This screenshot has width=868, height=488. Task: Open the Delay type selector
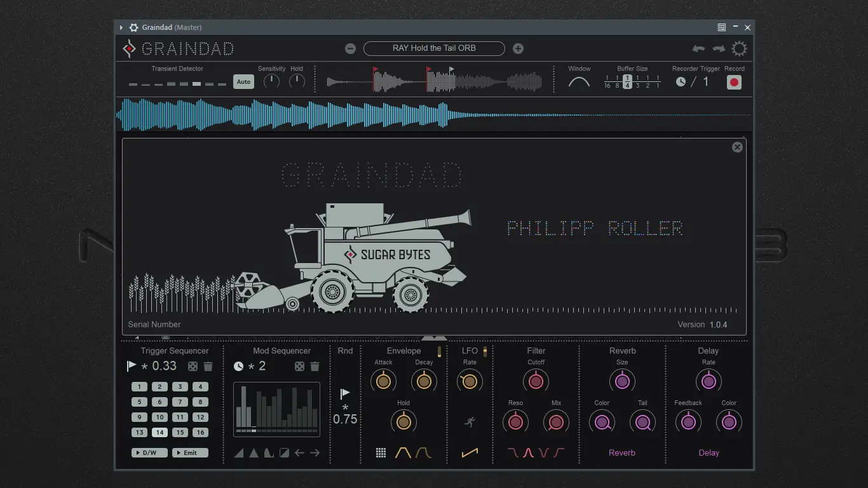click(709, 453)
